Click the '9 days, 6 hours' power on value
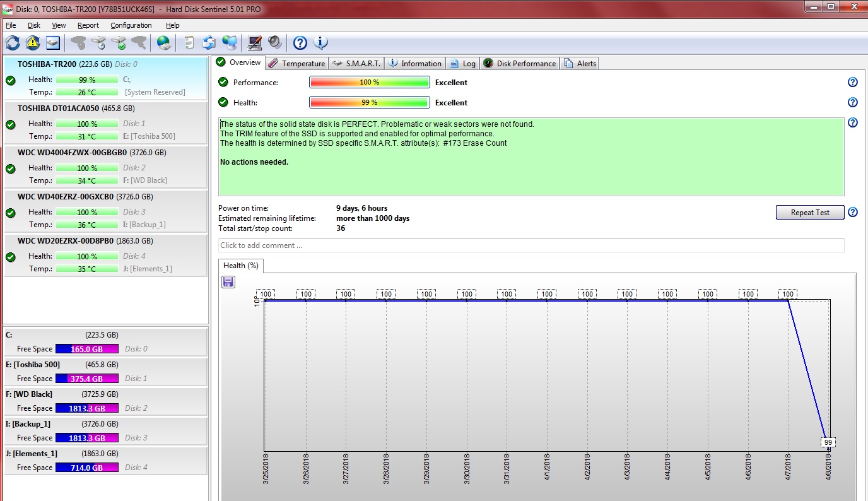This screenshot has height=501, width=868. [362, 208]
